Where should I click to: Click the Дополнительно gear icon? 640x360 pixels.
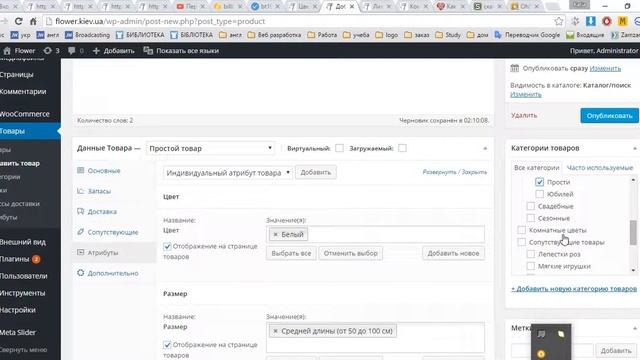click(80, 273)
